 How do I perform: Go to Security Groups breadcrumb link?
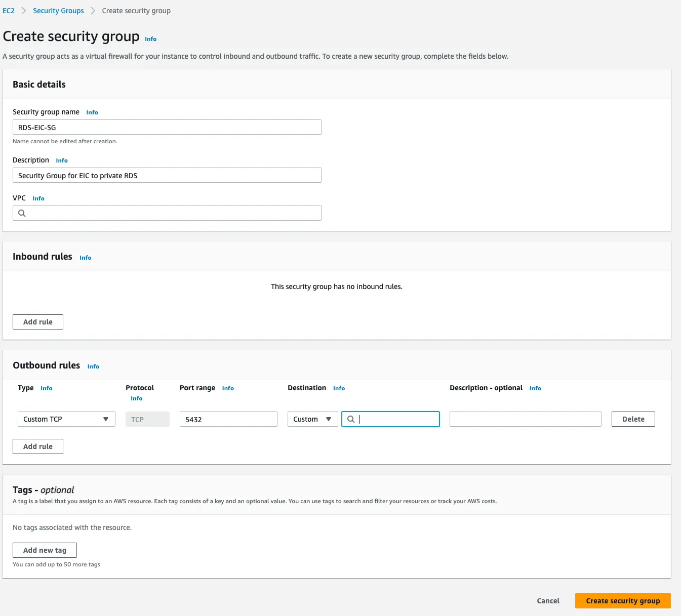[58, 11]
